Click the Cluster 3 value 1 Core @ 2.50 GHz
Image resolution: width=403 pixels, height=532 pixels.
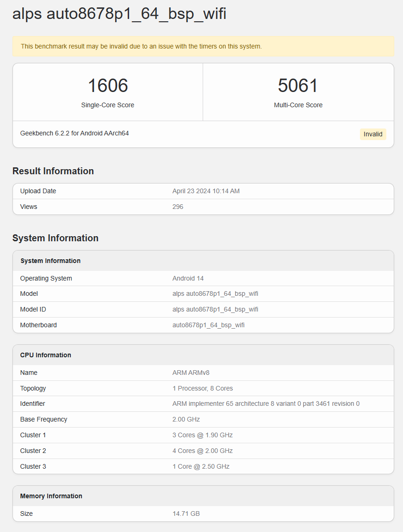(x=201, y=466)
